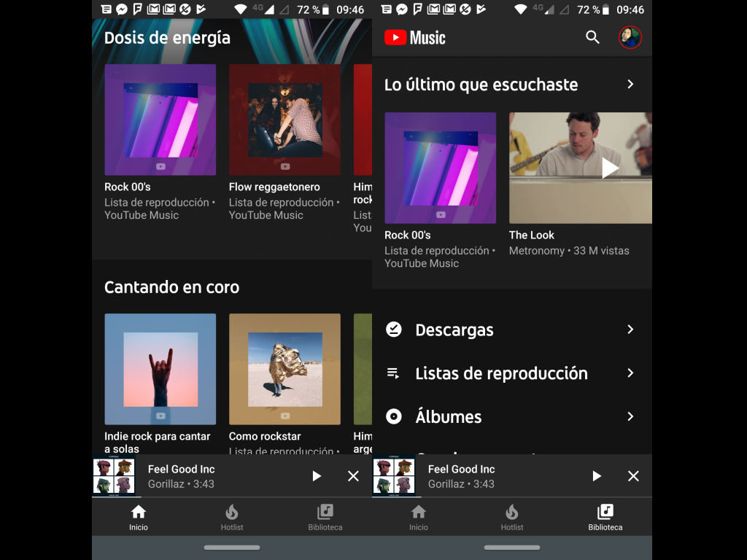Screen dimensions: 747x560
Task: Play Feel Good Inc in left mini player
Action: [317, 476]
